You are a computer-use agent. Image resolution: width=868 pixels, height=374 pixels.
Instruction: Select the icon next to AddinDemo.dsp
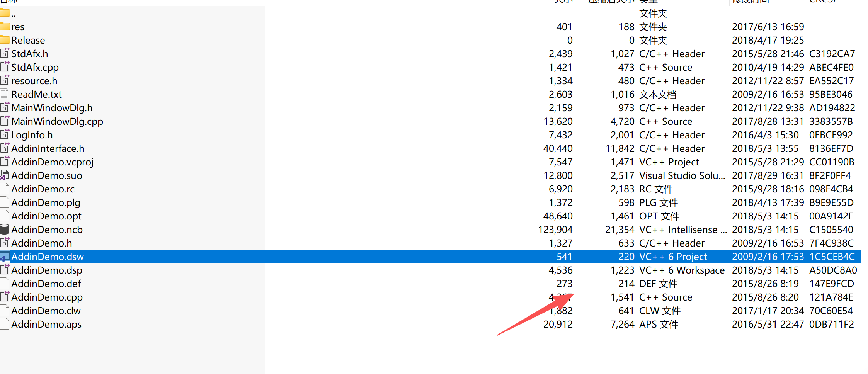[x=5, y=270]
